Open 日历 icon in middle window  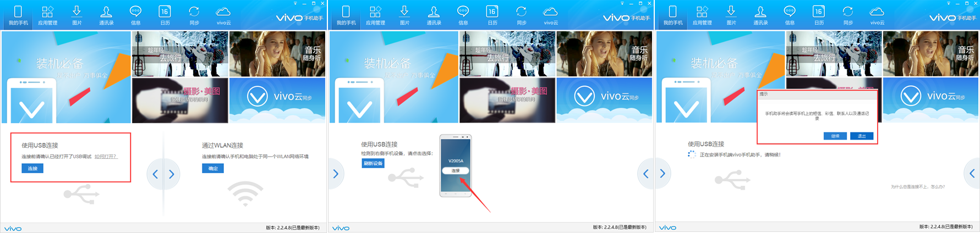pos(492,15)
